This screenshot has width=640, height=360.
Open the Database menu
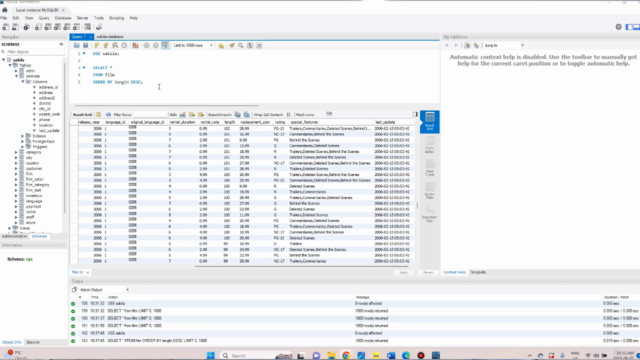[x=63, y=18]
